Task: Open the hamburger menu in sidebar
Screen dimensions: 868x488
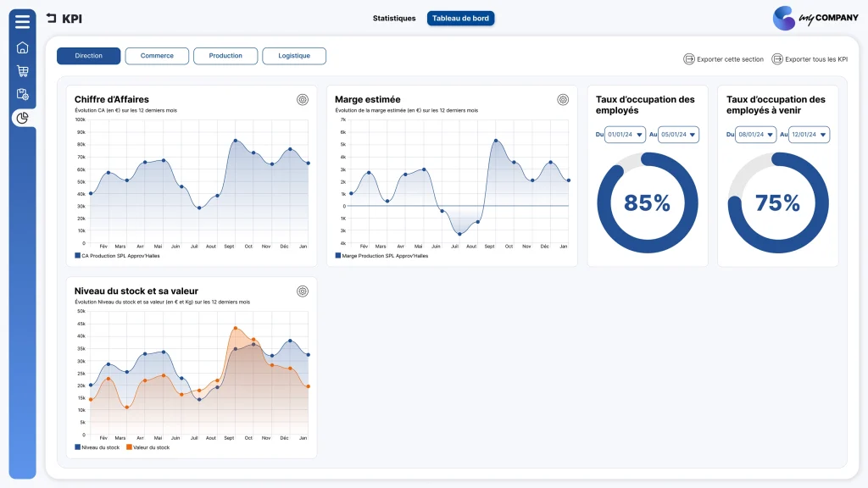Action: pyautogui.click(x=22, y=21)
